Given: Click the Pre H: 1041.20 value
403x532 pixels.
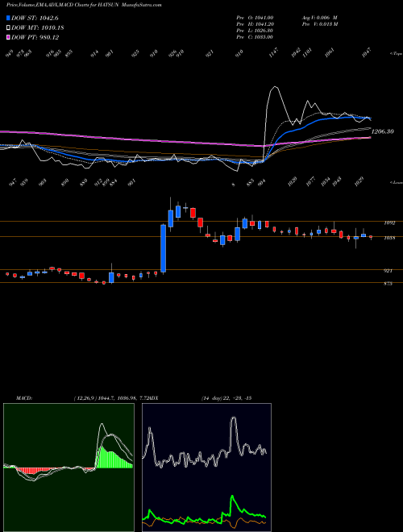Looking at the screenshot, I should click(x=255, y=24).
